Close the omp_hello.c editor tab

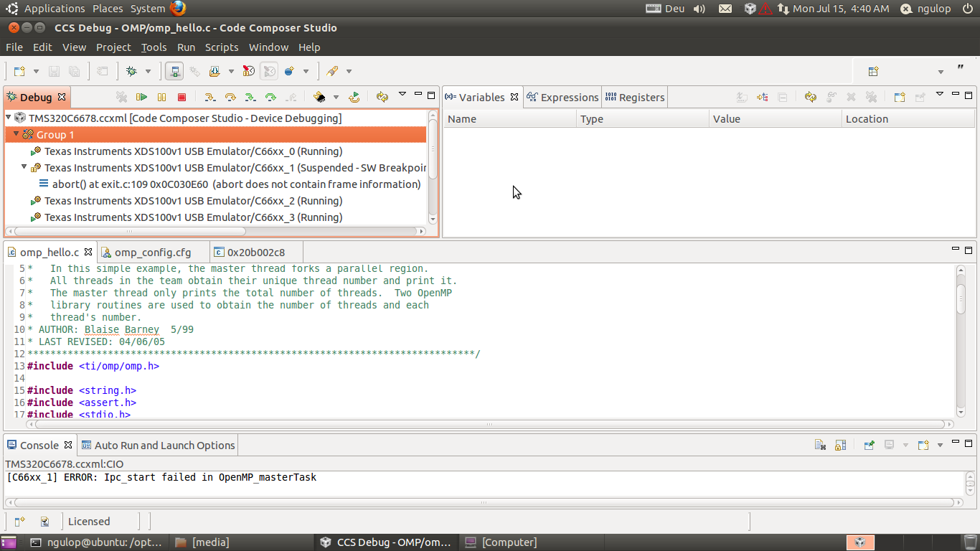[88, 252]
